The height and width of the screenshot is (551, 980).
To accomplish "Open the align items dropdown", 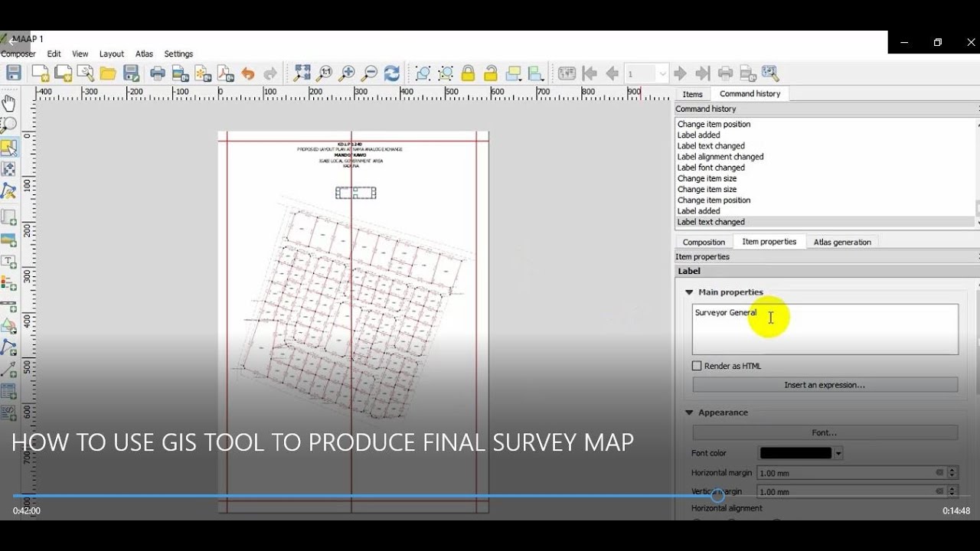I will pos(537,73).
